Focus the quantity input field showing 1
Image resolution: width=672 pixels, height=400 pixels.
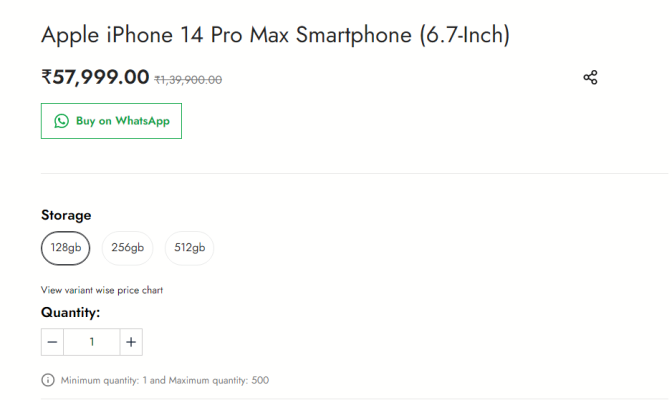[92, 342]
